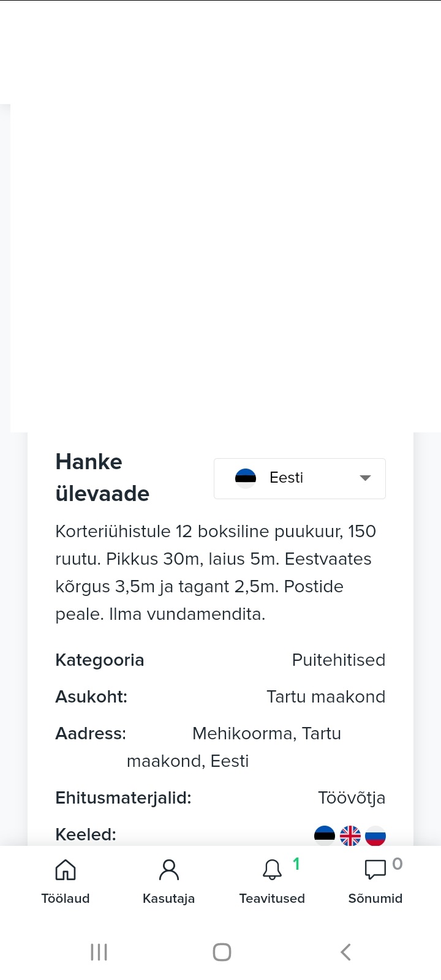Click the Tartu maakond location value

coord(326,696)
